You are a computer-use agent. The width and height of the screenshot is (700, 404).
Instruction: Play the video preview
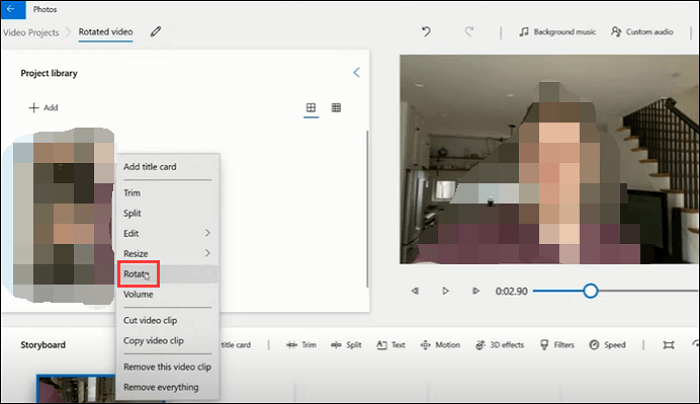tap(446, 291)
